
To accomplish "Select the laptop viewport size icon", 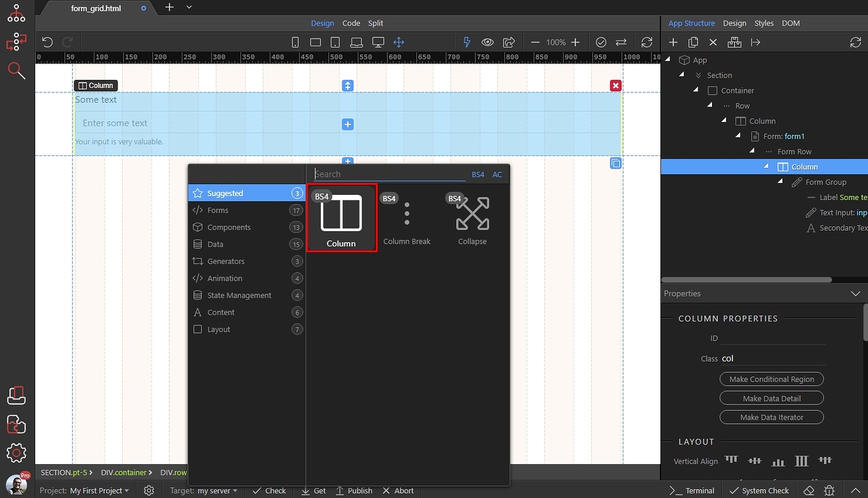I will coord(357,42).
